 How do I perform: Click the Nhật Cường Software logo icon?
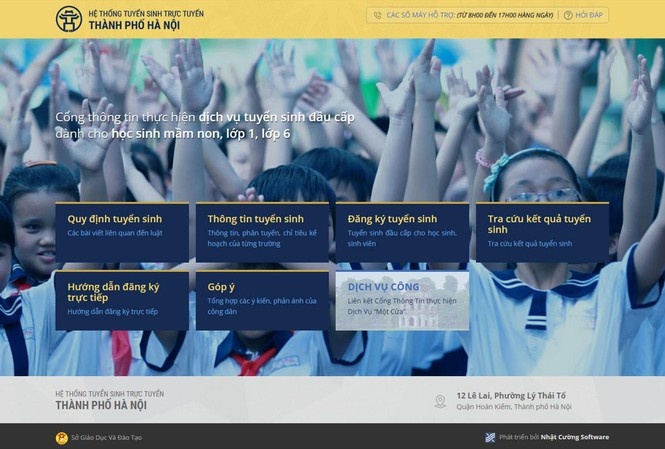tap(490, 437)
